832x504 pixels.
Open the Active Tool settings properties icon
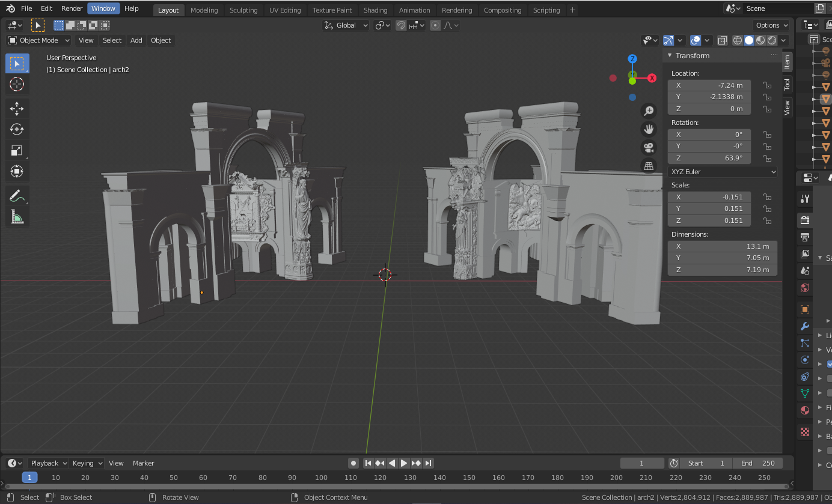pyautogui.click(x=805, y=199)
